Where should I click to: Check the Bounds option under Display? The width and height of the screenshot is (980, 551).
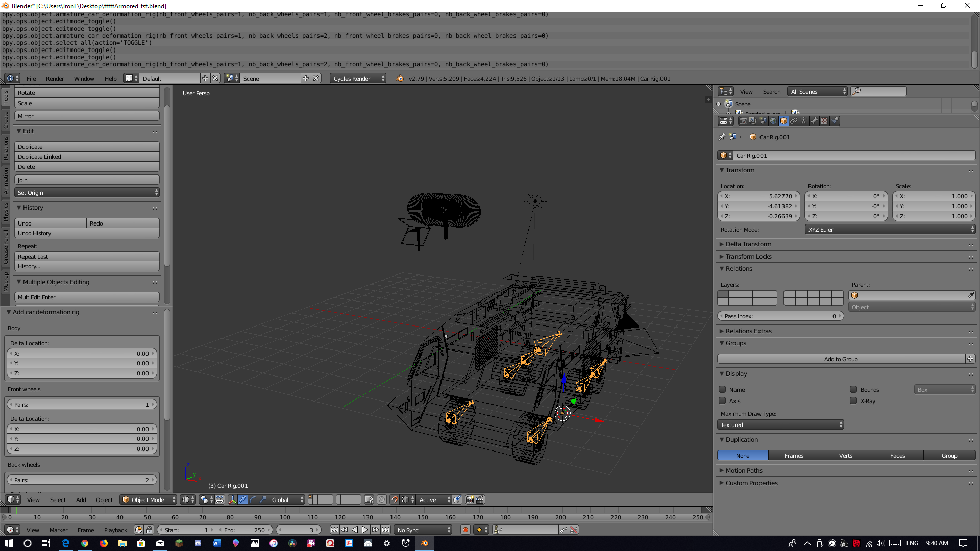point(853,389)
